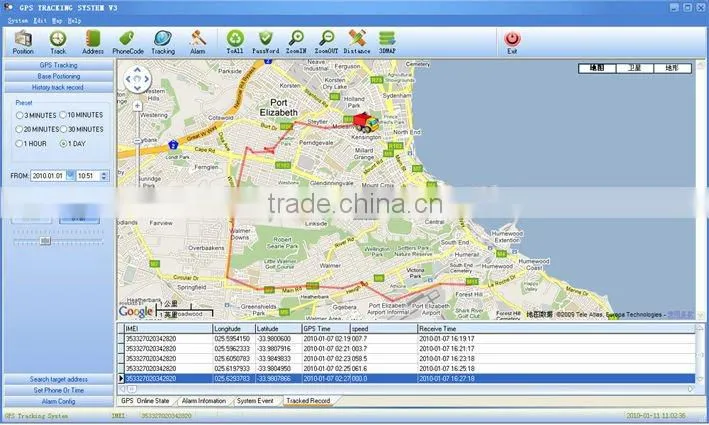709x425 pixels.
Task: Click the application icon in title bar
Action: (8, 7)
